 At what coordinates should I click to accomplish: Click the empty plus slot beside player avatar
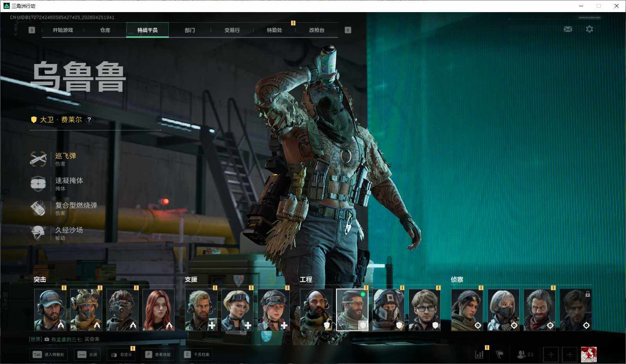click(x=569, y=355)
